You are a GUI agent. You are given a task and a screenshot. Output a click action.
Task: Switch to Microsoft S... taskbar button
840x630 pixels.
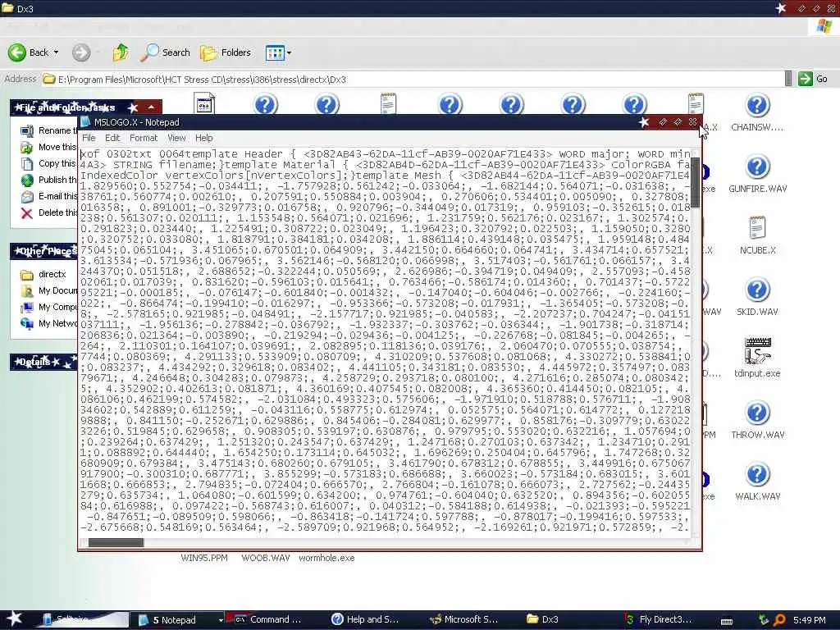(464, 620)
